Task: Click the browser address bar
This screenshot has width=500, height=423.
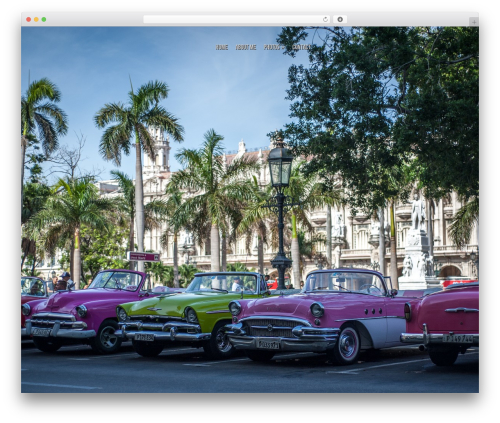Action: click(237, 19)
